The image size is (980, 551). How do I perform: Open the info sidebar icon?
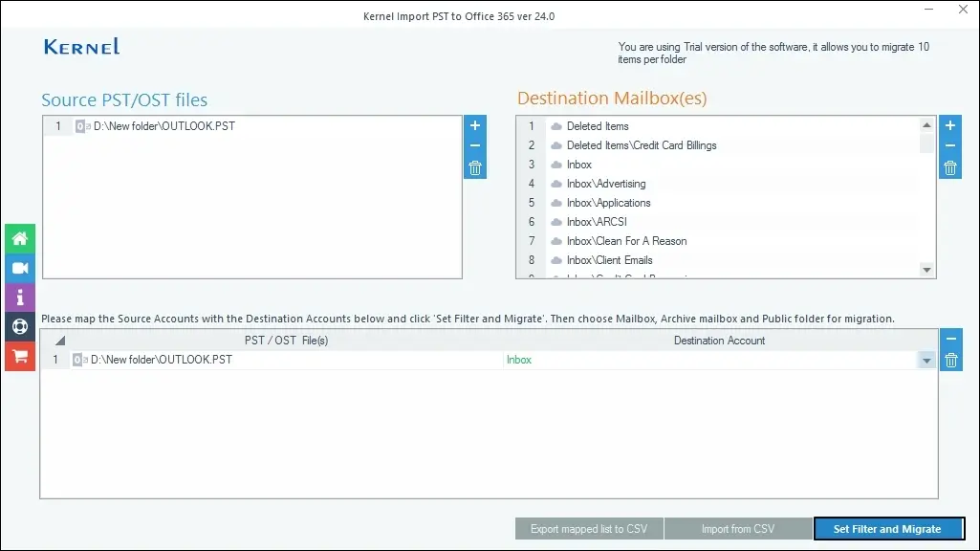[20, 298]
